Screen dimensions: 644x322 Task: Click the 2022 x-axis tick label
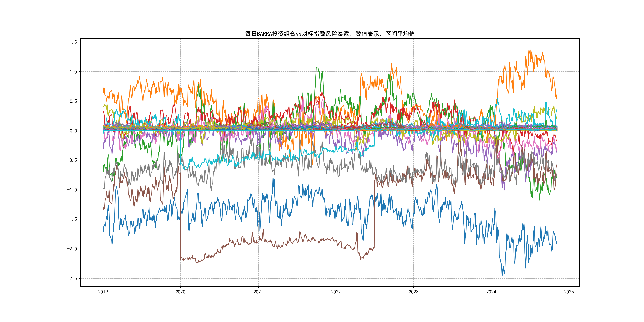click(x=336, y=292)
